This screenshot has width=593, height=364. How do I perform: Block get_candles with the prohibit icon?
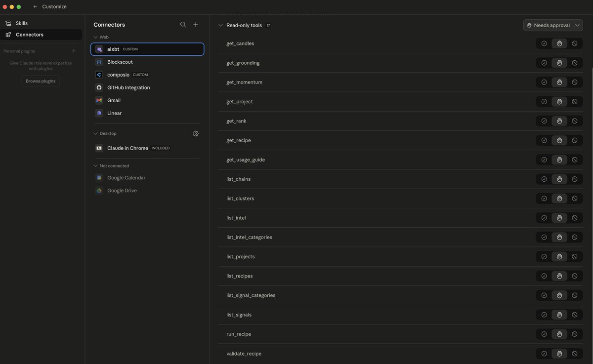click(x=575, y=43)
